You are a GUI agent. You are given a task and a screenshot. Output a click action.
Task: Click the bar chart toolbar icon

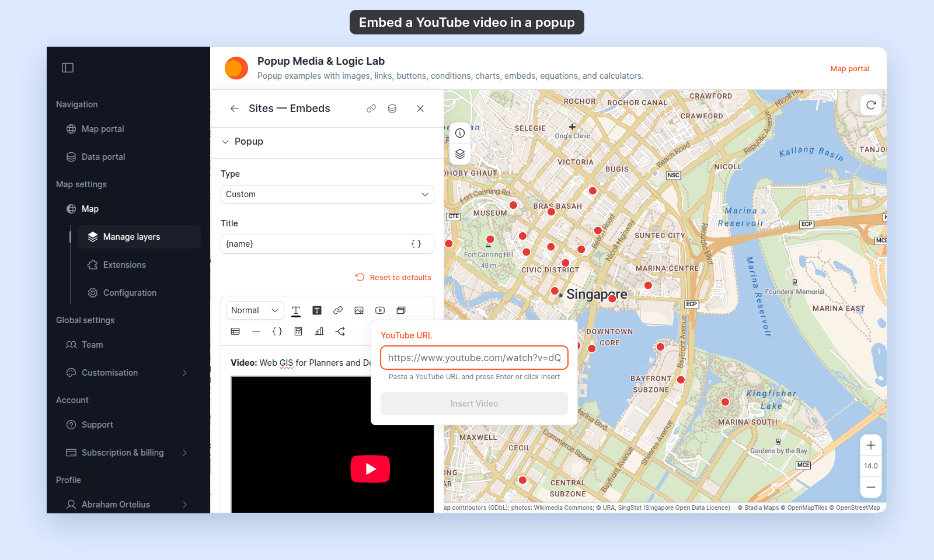[319, 331]
